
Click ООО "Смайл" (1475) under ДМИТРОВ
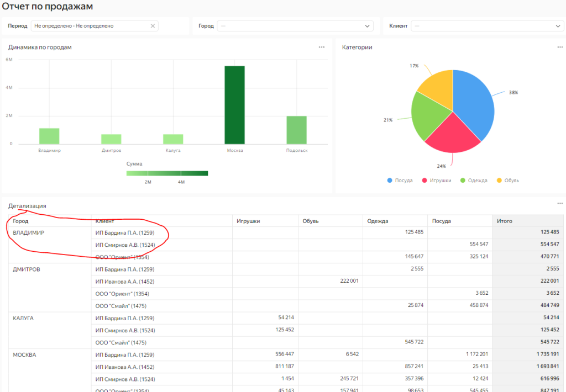tap(121, 306)
